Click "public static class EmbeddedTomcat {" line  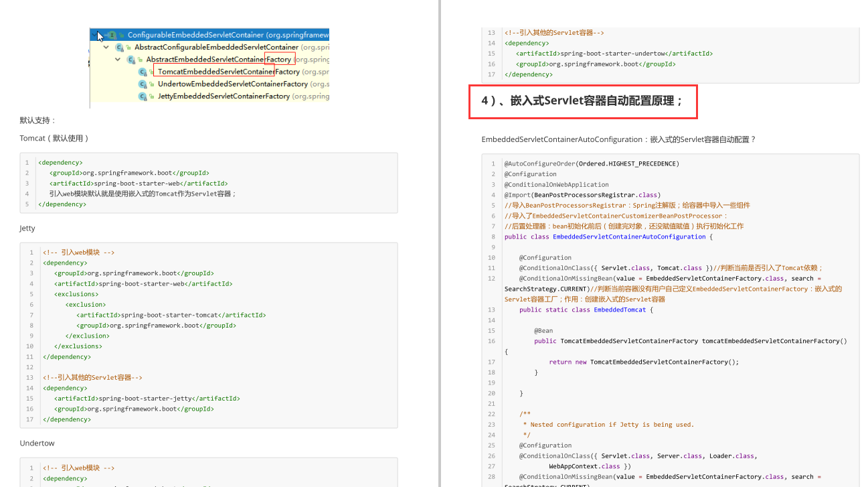586,309
